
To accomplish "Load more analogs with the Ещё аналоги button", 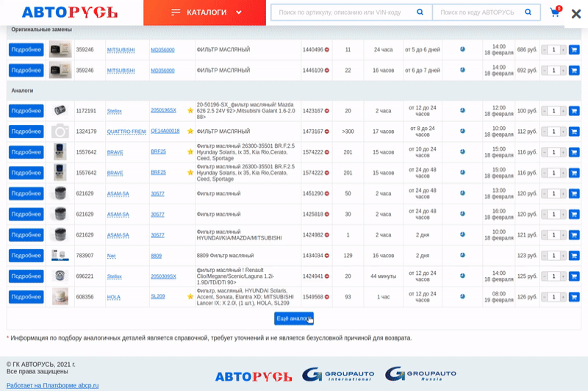I will point(294,318).
